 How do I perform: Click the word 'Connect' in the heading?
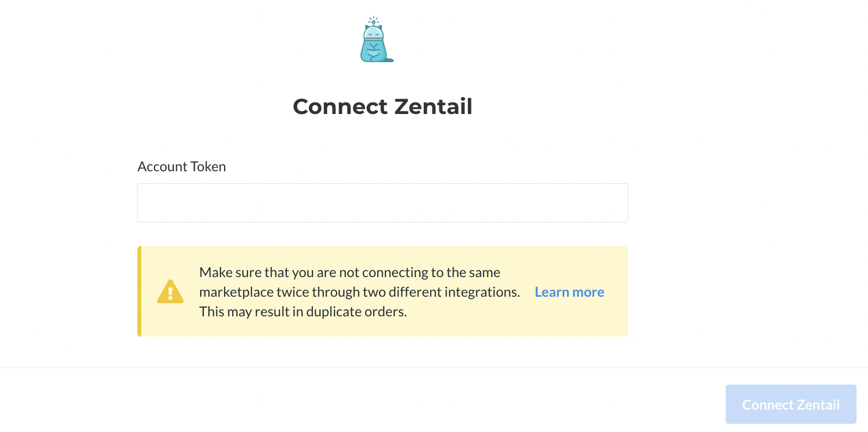340,106
